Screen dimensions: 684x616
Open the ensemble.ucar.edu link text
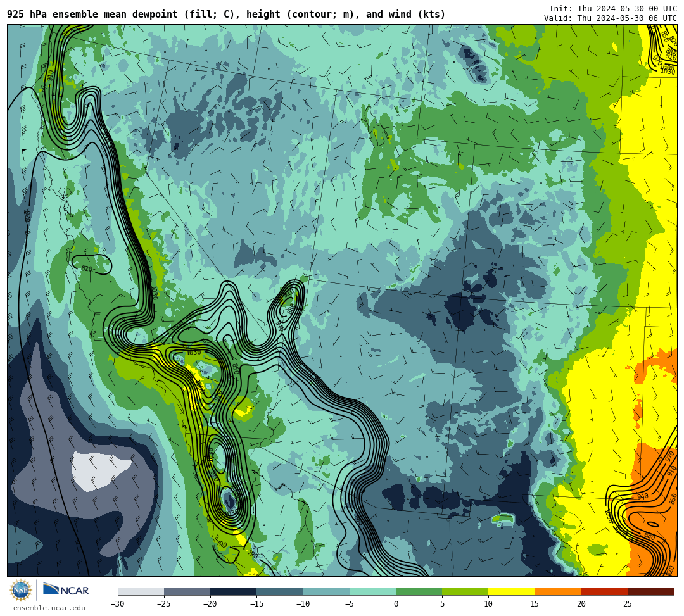click(49, 608)
